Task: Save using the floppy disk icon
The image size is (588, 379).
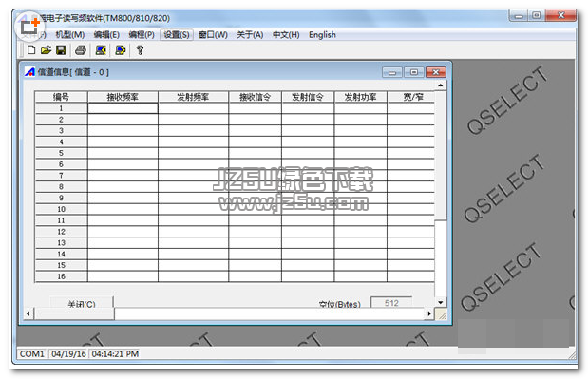Action: (61, 49)
